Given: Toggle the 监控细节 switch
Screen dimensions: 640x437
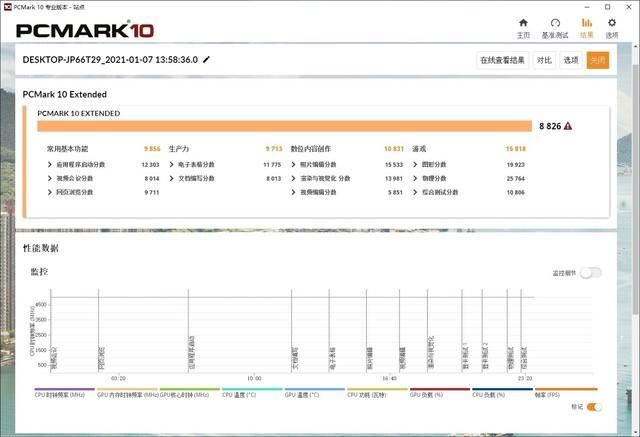Looking at the screenshot, I should (591, 273).
